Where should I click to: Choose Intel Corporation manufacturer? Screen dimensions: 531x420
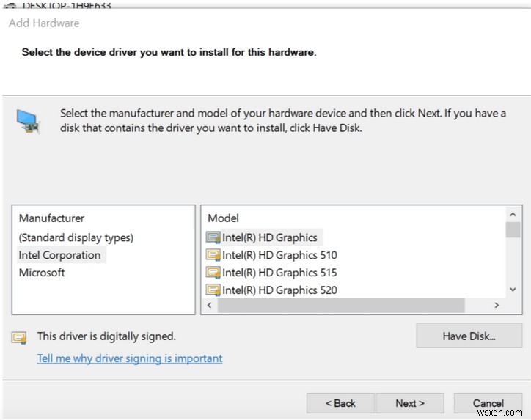tap(60, 255)
